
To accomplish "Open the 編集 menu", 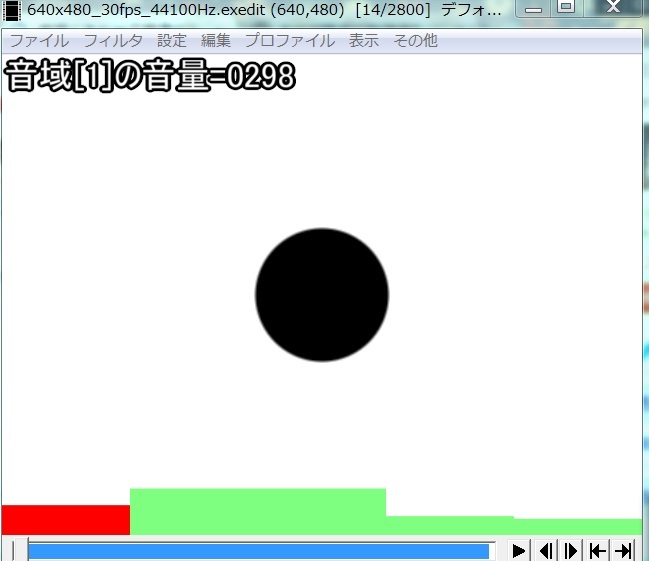I will pos(216,41).
